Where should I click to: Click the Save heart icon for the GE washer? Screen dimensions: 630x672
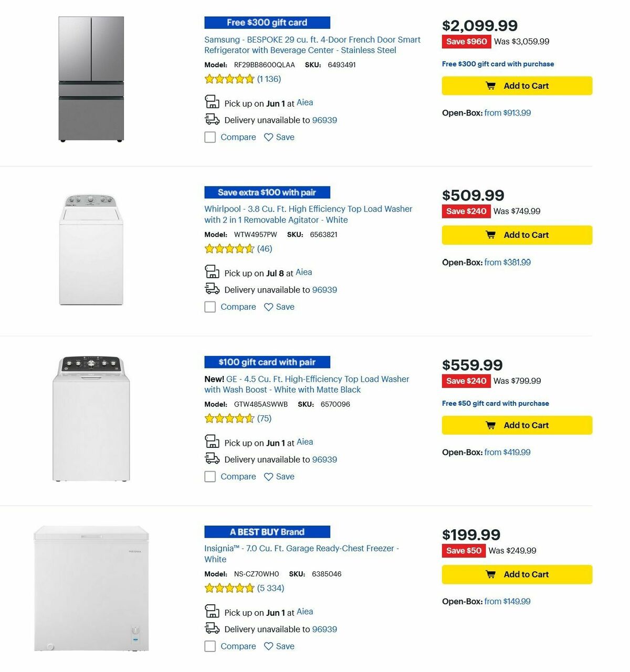268,476
